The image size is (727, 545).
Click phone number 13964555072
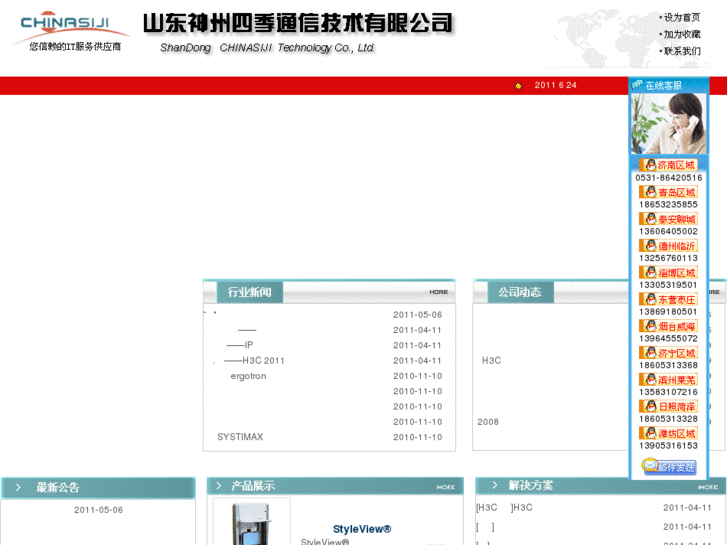coord(668,339)
